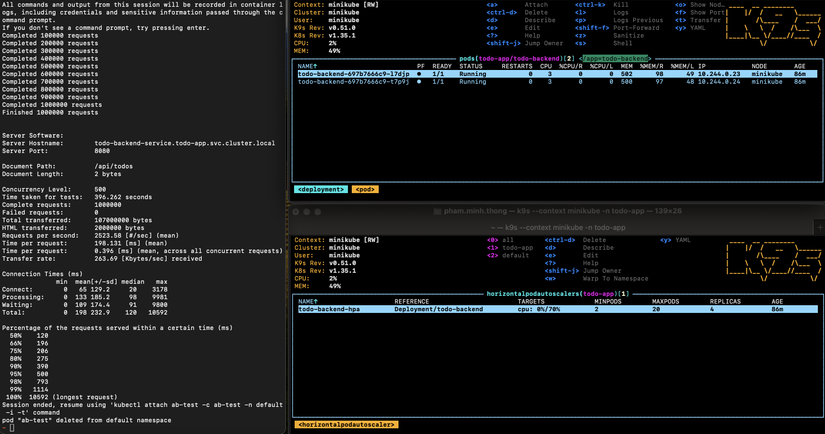Click the Transfer rate 263.69 line
The width and height of the screenshot is (825, 434).
102,259
